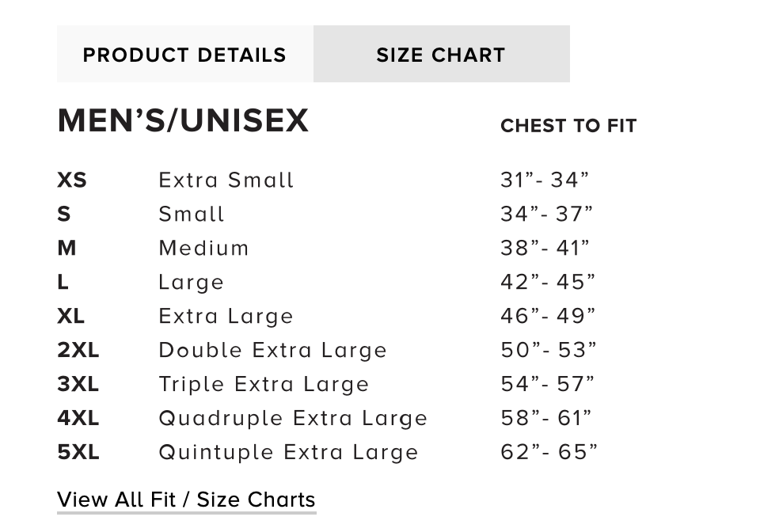This screenshot has width=779, height=532.
Task: Click the Medium size name
Action: tap(204, 249)
